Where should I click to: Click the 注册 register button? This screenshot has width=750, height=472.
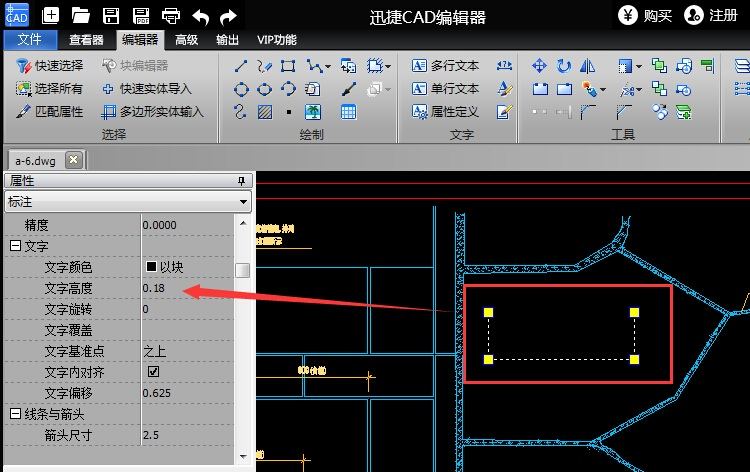point(712,15)
